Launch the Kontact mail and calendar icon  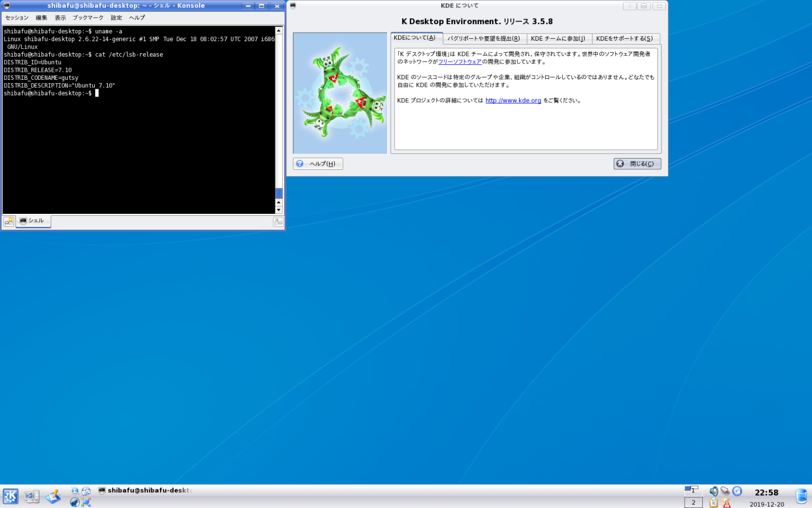(86, 491)
